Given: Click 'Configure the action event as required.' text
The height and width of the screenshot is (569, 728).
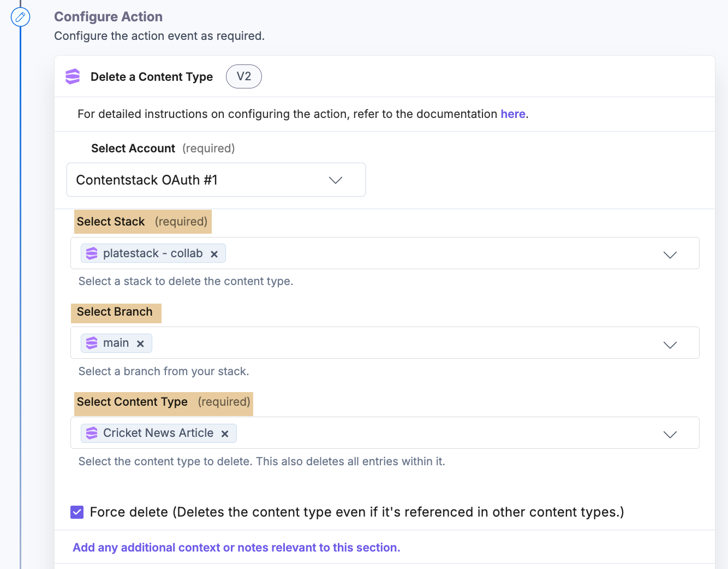Looking at the screenshot, I should [159, 36].
